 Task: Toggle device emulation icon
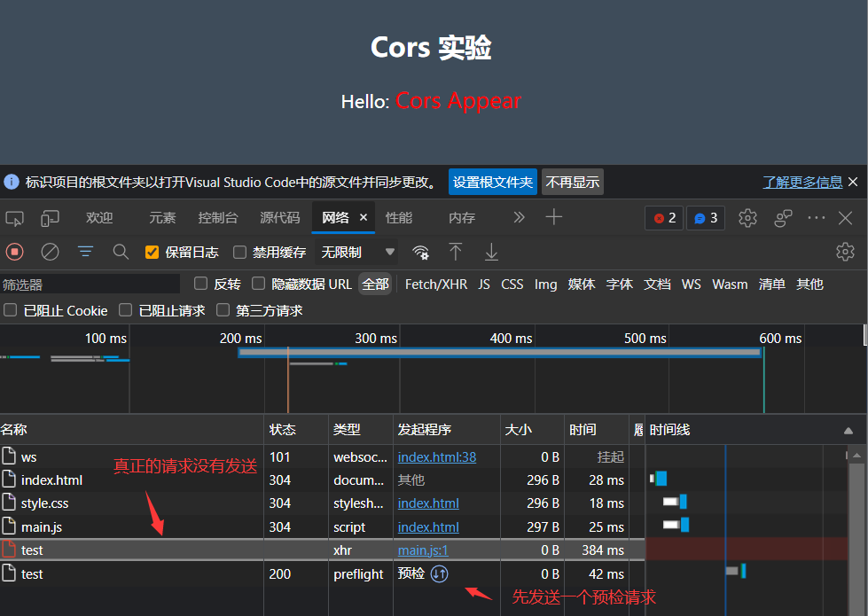pos(50,218)
